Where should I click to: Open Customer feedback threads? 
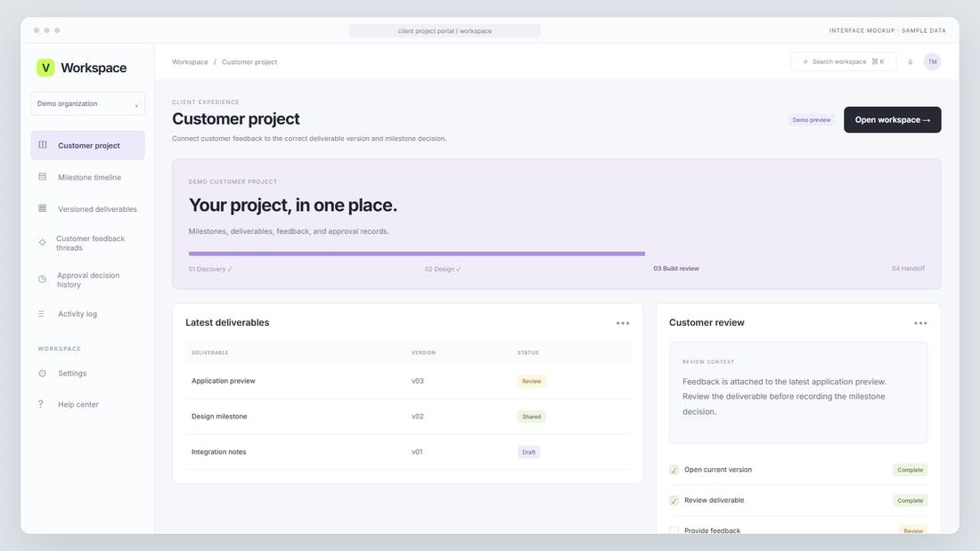[87, 243]
